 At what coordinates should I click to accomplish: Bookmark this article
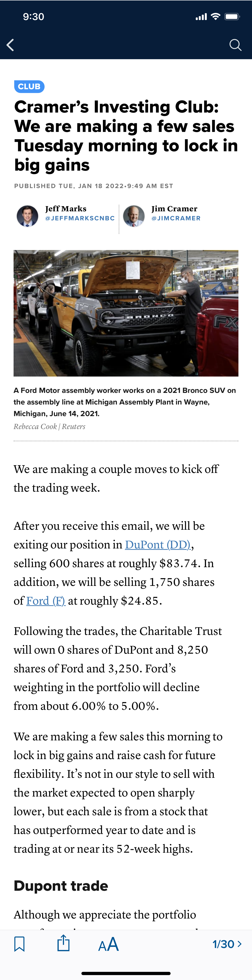[19, 944]
